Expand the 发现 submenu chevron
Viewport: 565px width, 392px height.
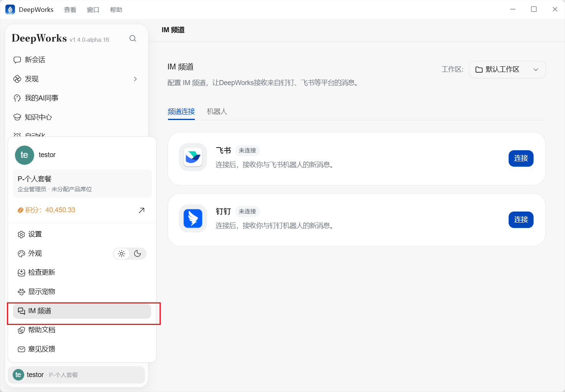coord(135,79)
